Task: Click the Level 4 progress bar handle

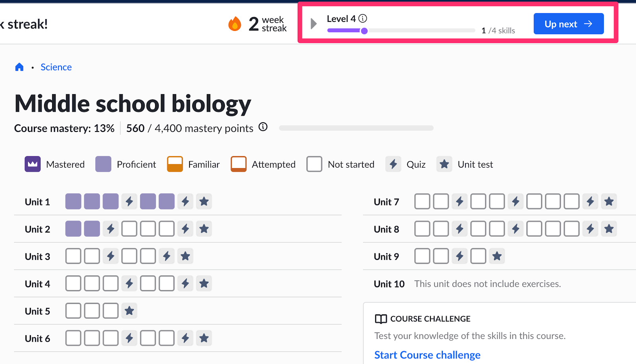Action: pos(364,31)
